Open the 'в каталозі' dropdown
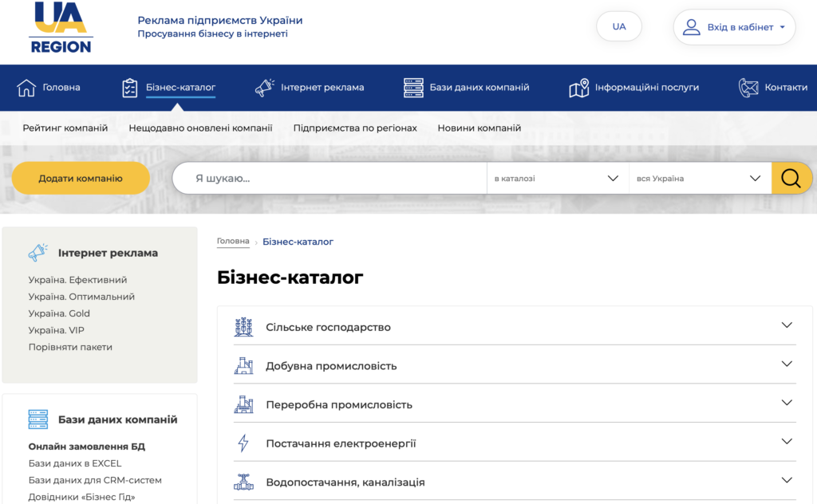817x504 pixels. coord(557,178)
